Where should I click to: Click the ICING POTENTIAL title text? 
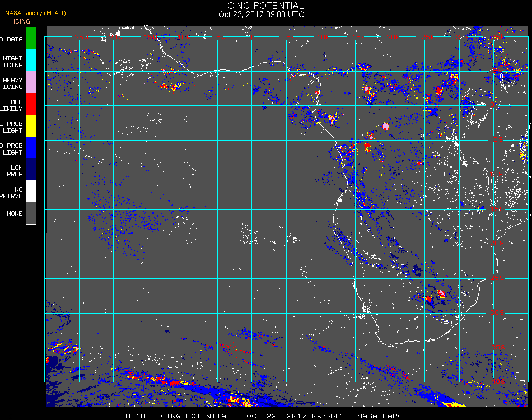coord(264,6)
